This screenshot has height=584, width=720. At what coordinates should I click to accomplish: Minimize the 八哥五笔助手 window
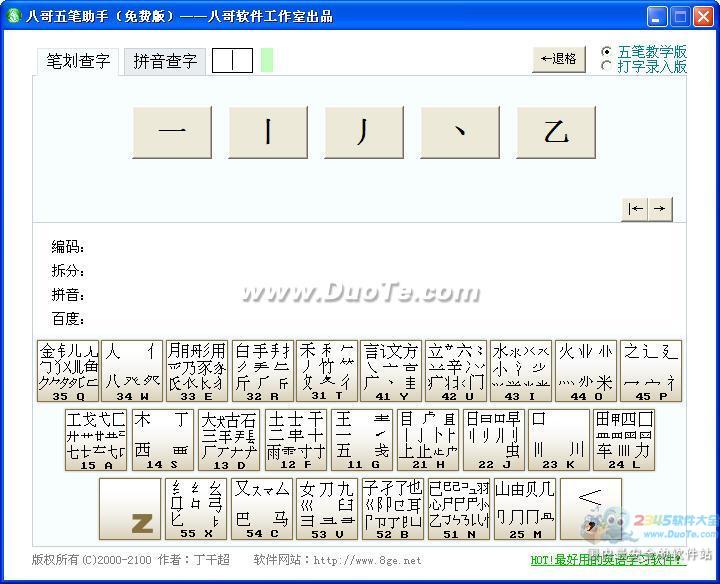point(657,17)
